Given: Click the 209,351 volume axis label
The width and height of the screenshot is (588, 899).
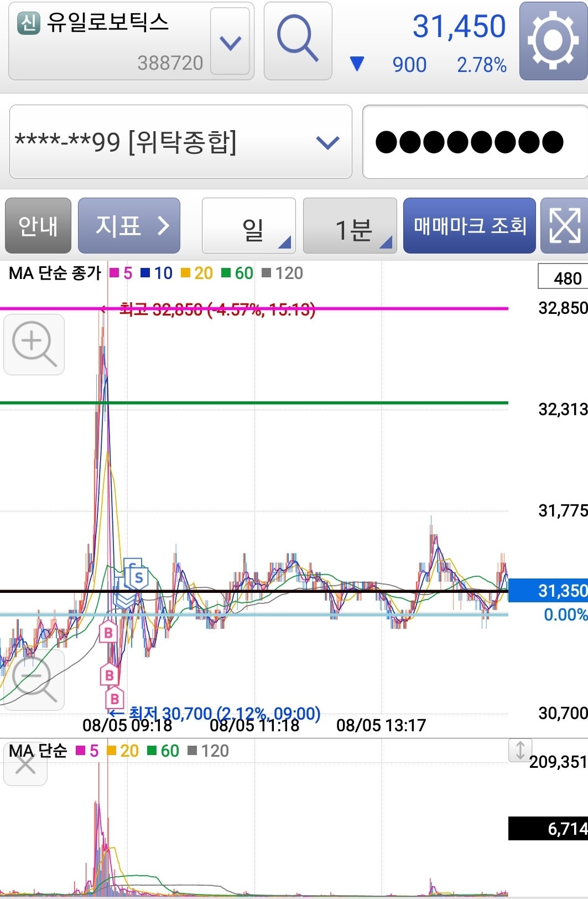Looking at the screenshot, I should tap(558, 762).
